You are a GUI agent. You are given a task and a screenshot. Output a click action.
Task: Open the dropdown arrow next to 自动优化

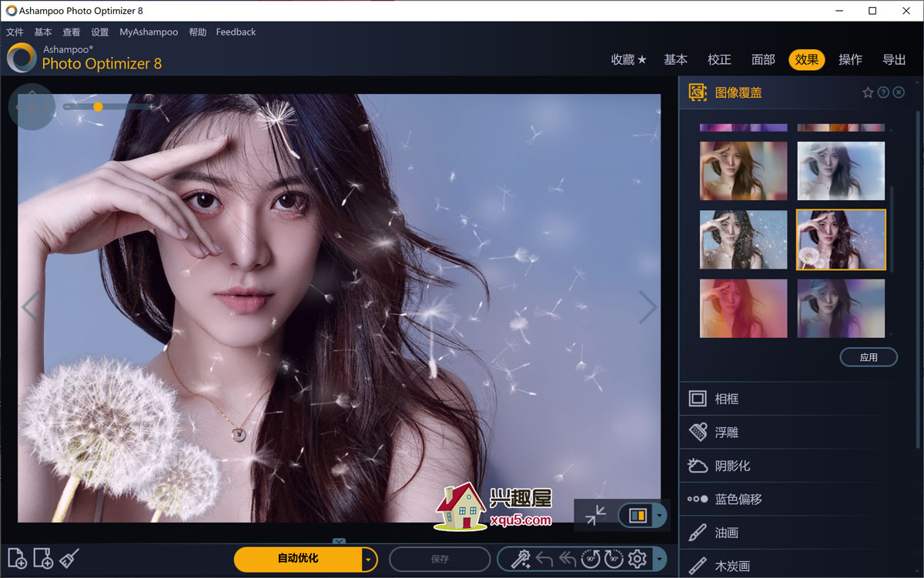tap(370, 559)
